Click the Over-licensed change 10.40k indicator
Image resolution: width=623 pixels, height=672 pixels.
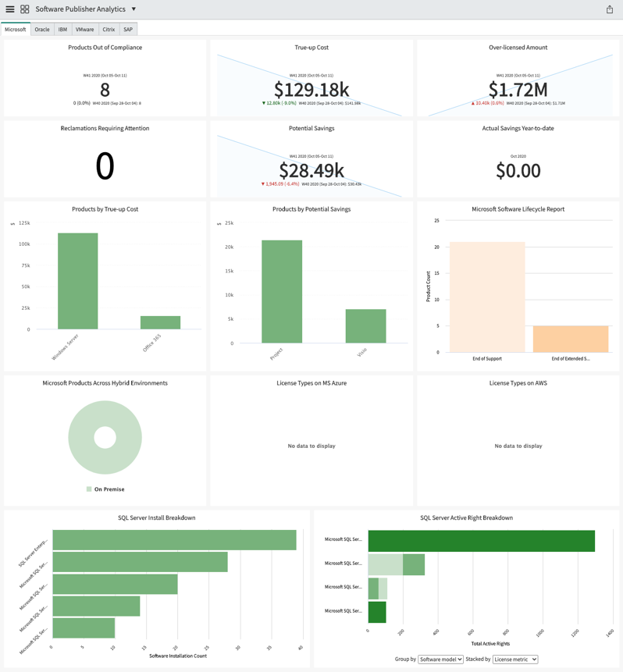(x=487, y=103)
